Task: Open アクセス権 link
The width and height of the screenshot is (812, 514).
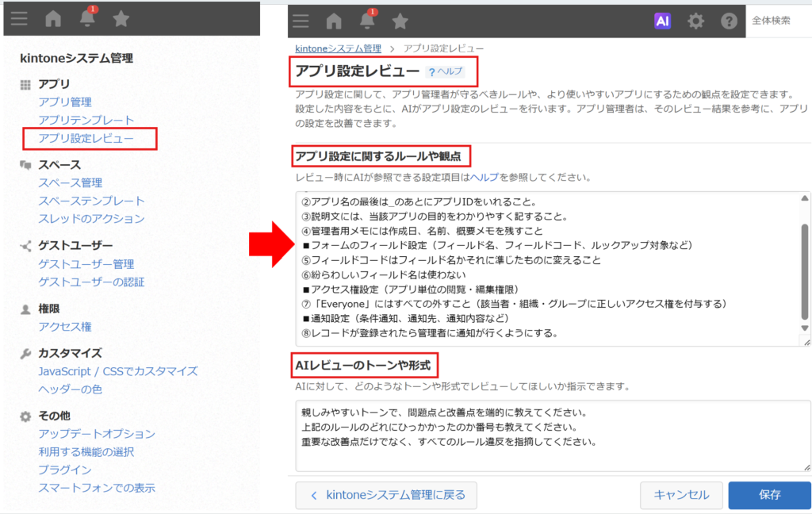Action: (x=65, y=327)
